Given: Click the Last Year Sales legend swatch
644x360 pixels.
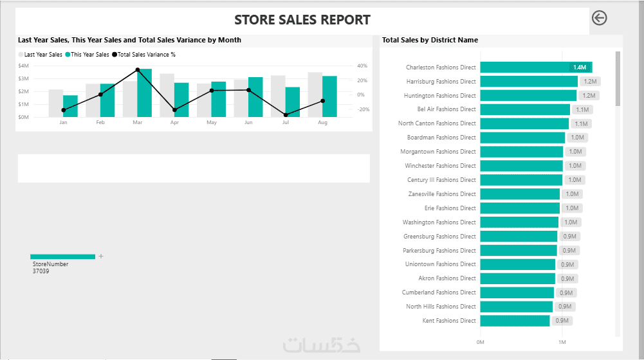Looking at the screenshot, I should click(x=21, y=55).
